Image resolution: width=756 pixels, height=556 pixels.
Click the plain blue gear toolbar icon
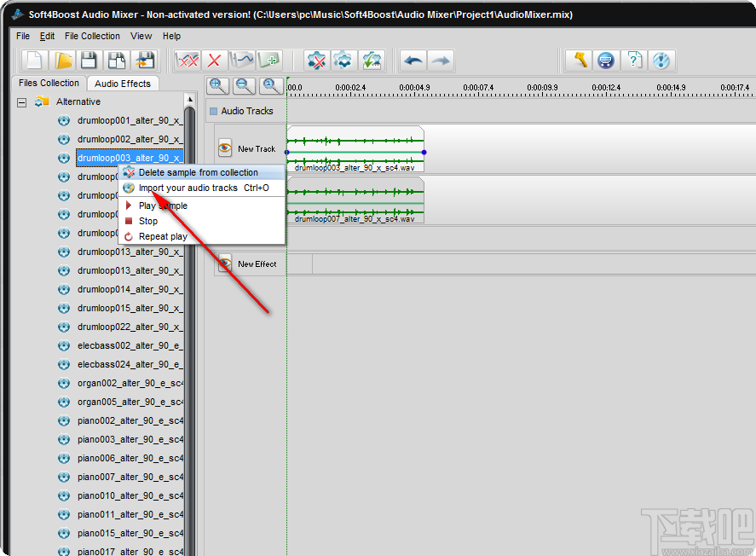[343, 61]
